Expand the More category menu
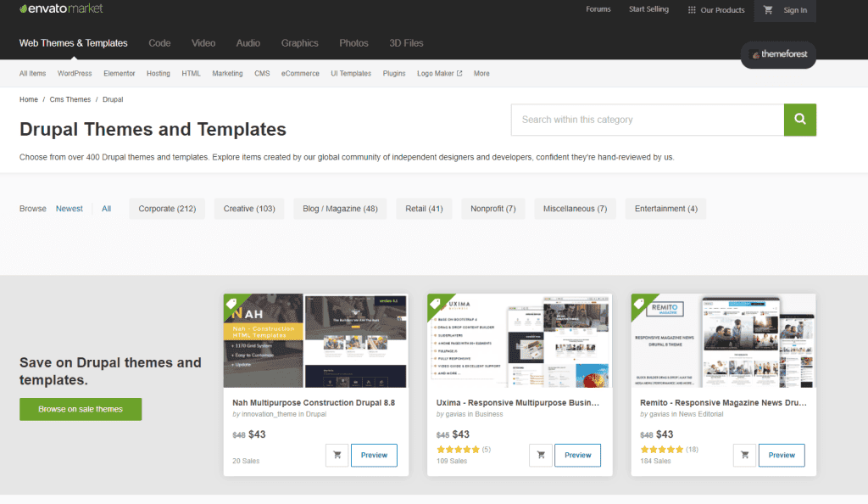 coord(481,74)
